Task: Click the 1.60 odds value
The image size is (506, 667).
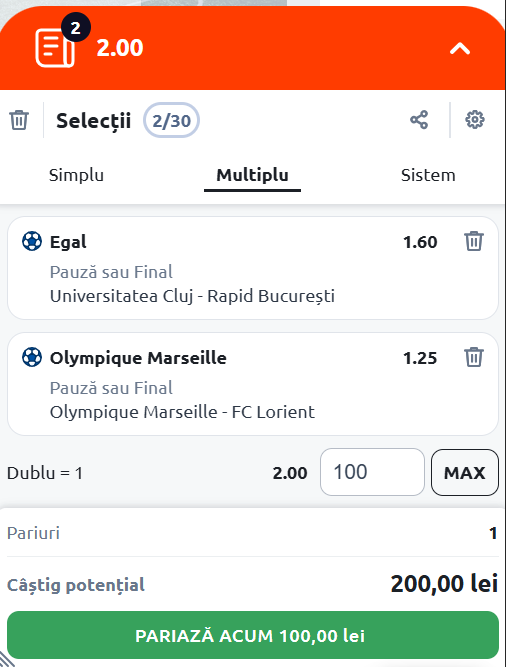Action: [x=420, y=242]
